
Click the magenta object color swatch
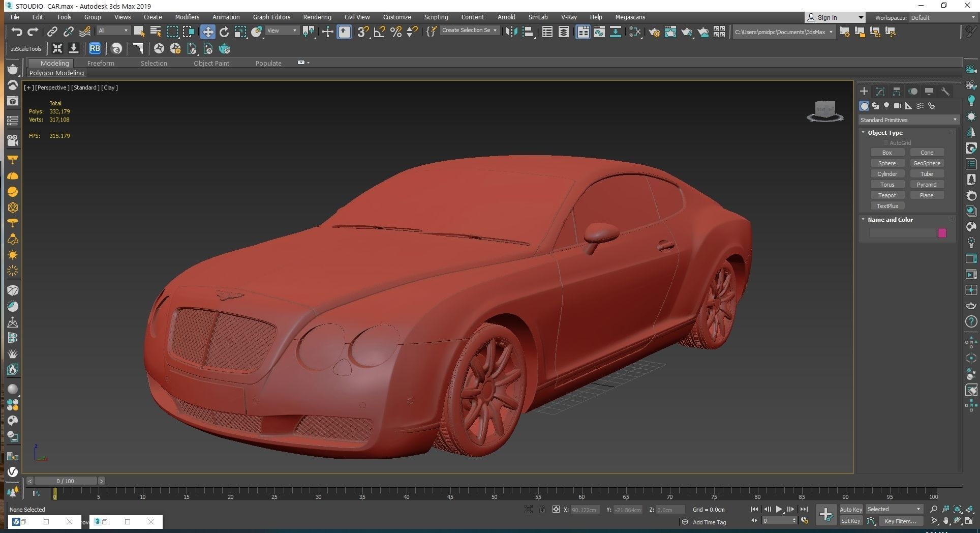click(942, 233)
